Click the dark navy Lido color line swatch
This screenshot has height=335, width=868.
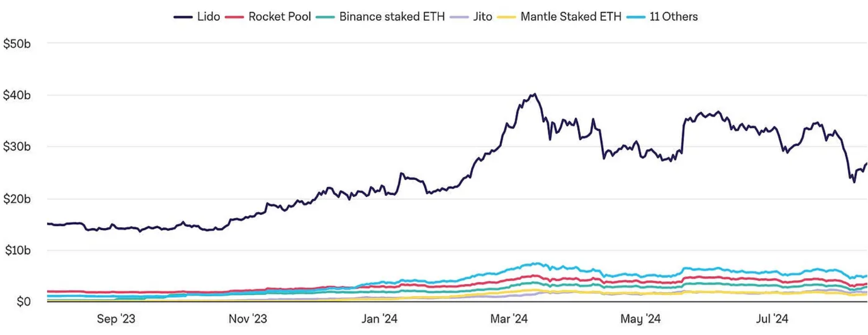[183, 17]
